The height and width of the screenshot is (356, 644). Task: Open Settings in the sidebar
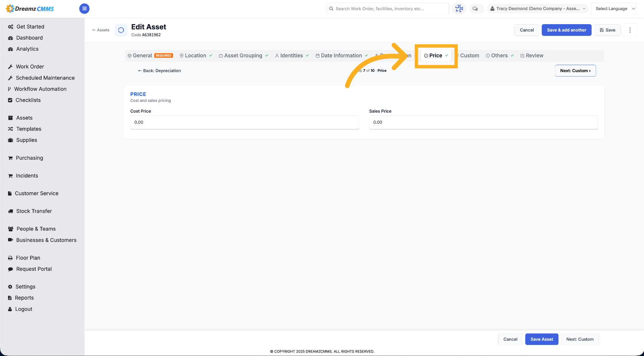pos(25,287)
